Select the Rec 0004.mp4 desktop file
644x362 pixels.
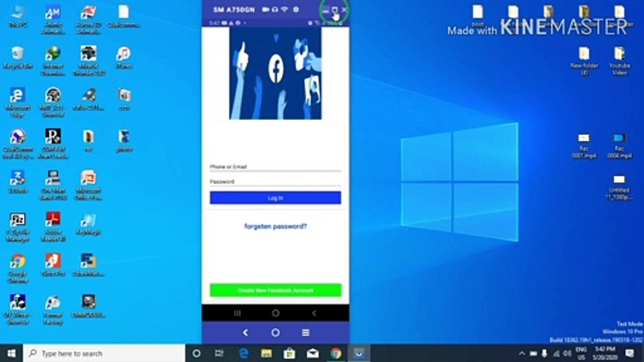click(619, 146)
